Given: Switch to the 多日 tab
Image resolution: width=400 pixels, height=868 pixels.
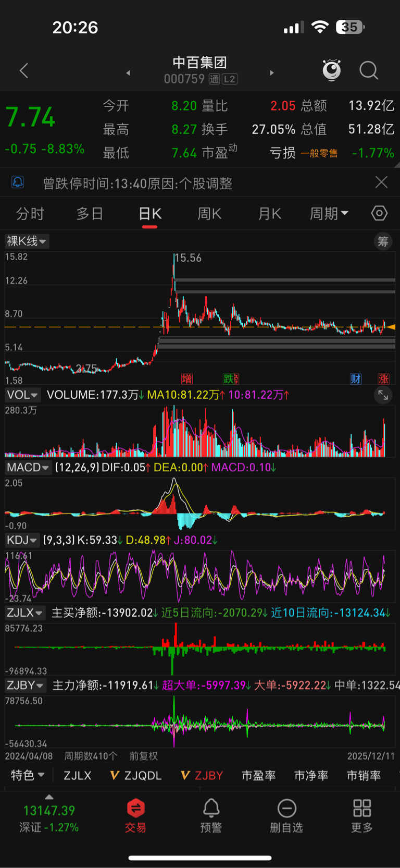Looking at the screenshot, I should tap(90, 213).
